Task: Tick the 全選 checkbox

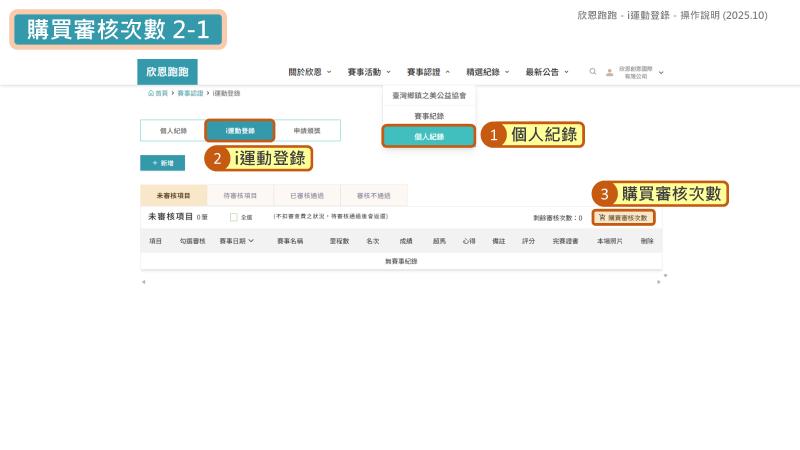Action: (x=234, y=217)
